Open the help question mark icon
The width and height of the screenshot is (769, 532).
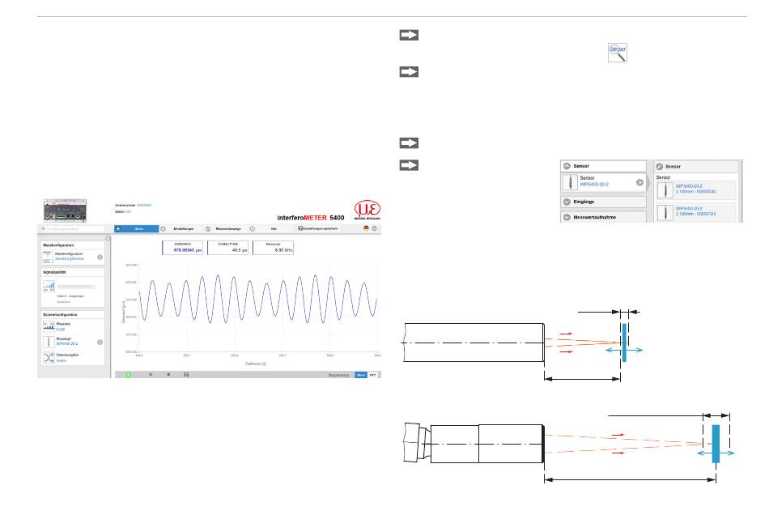coord(374,228)
